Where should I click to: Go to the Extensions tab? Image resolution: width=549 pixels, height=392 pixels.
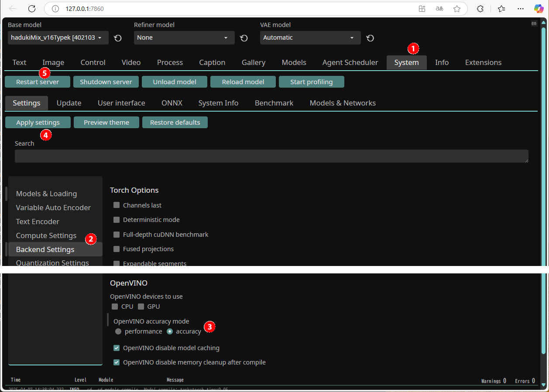483,62
